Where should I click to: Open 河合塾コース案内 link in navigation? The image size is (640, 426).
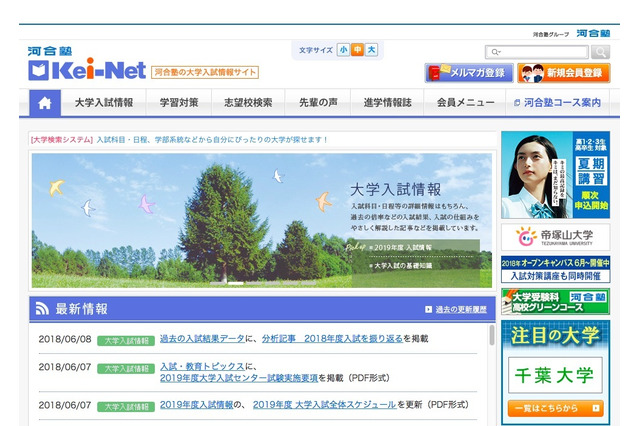558,103
